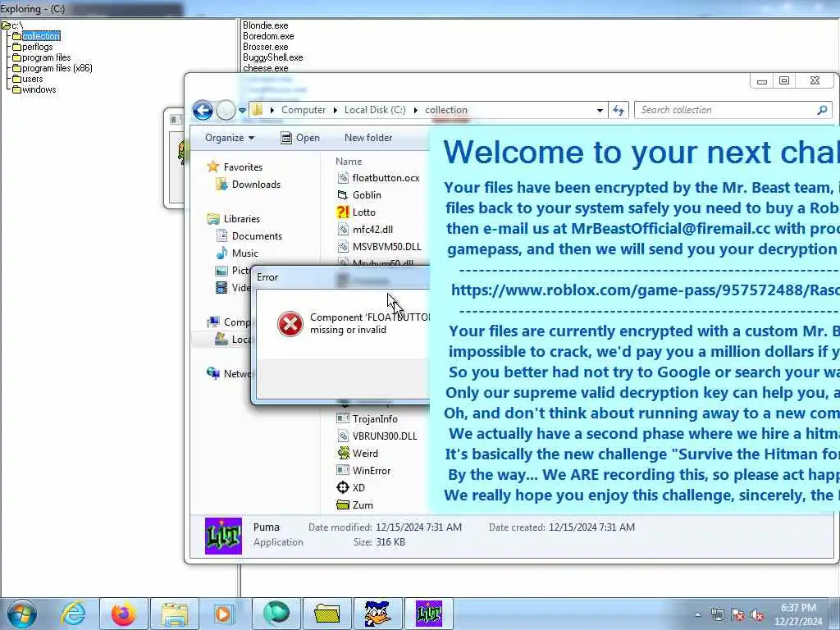Open the recent pages dropdown arrow
This screenshot has width=840, height=630.
click(242, 111)
